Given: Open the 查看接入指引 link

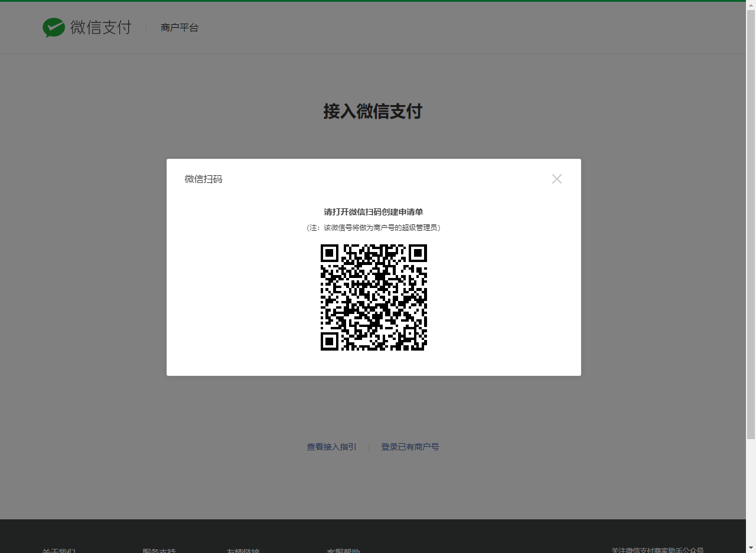Looking at the screenshot, I should click(331, 447).
